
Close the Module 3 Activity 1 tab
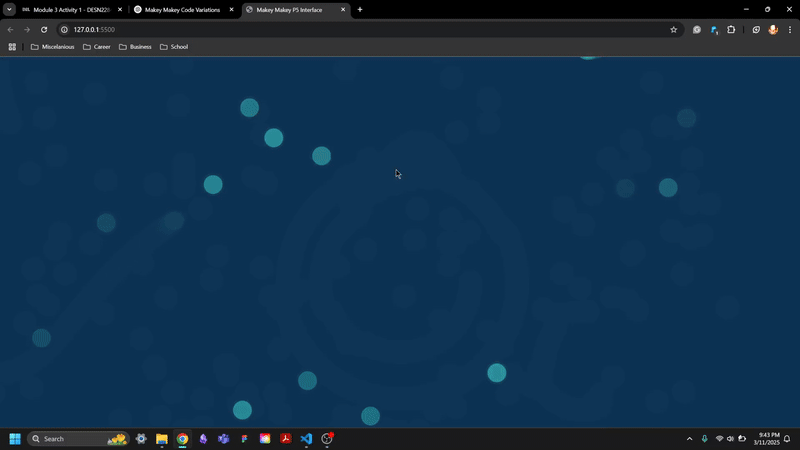[x=120, y=9]
